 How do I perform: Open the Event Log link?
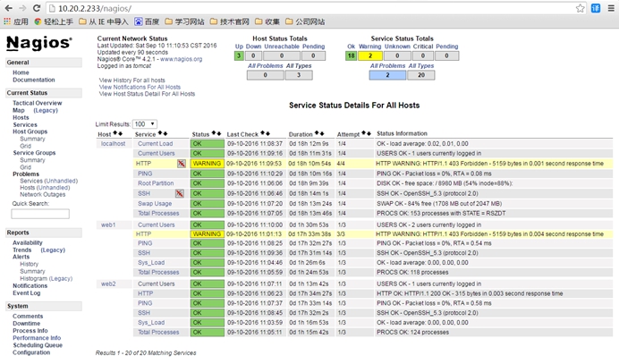27,293
